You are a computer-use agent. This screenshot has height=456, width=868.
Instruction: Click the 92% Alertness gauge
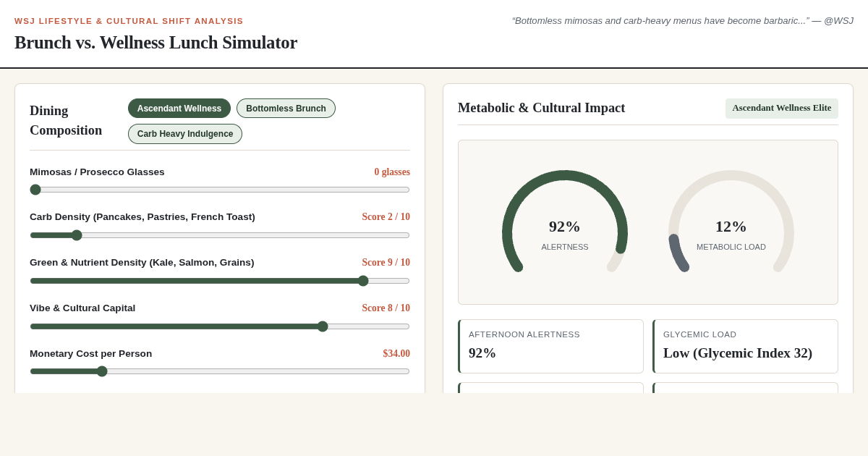pyautogui.click(x=565, y=222)
